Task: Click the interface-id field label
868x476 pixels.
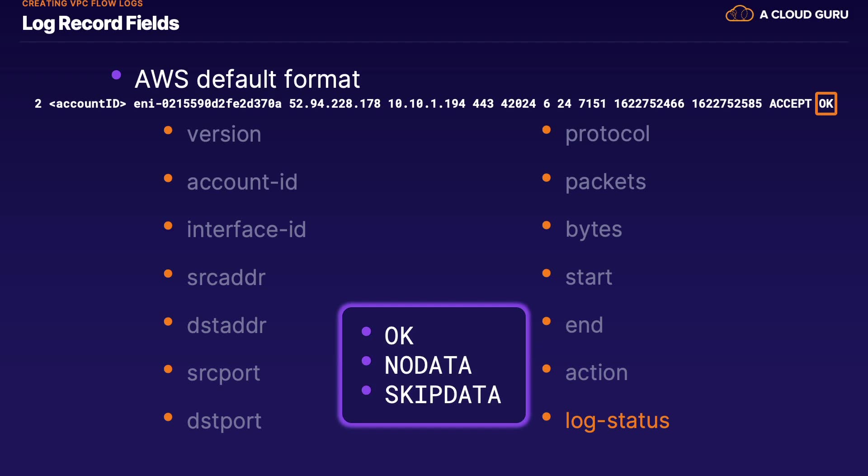Action: click(246, 229)
